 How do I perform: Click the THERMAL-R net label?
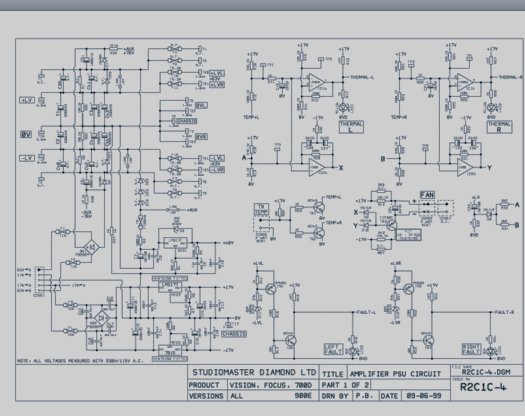click(x=511, y=77)
